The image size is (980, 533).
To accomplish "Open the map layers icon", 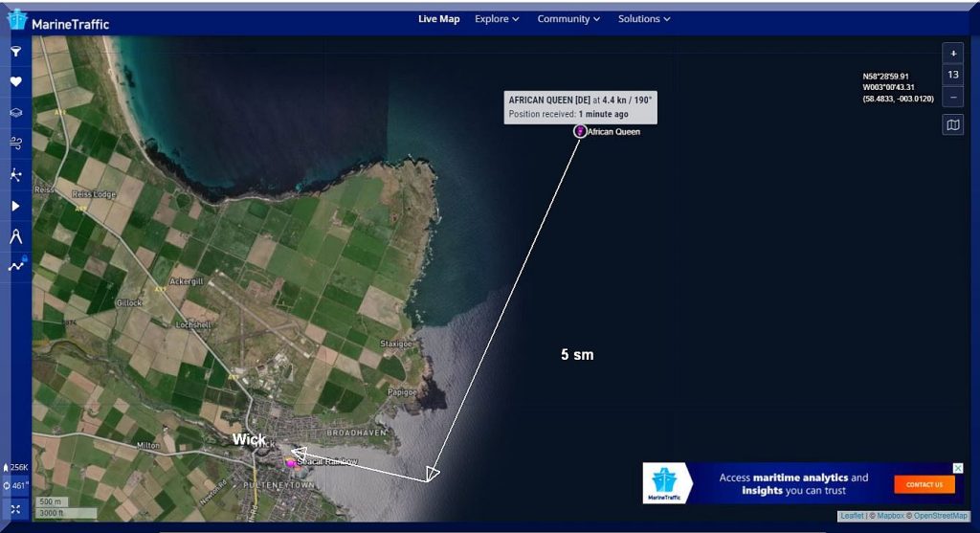I will 15,113.
